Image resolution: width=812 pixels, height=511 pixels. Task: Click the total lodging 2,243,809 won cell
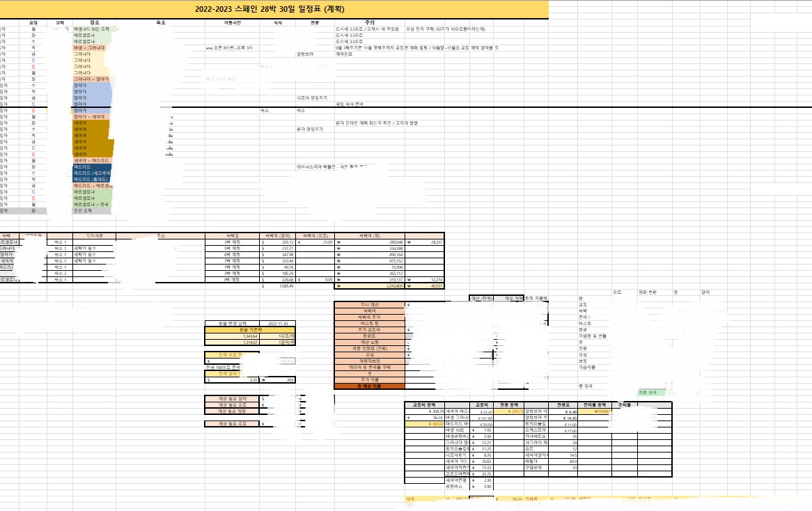pyautogui.click(x=370, y=286)
